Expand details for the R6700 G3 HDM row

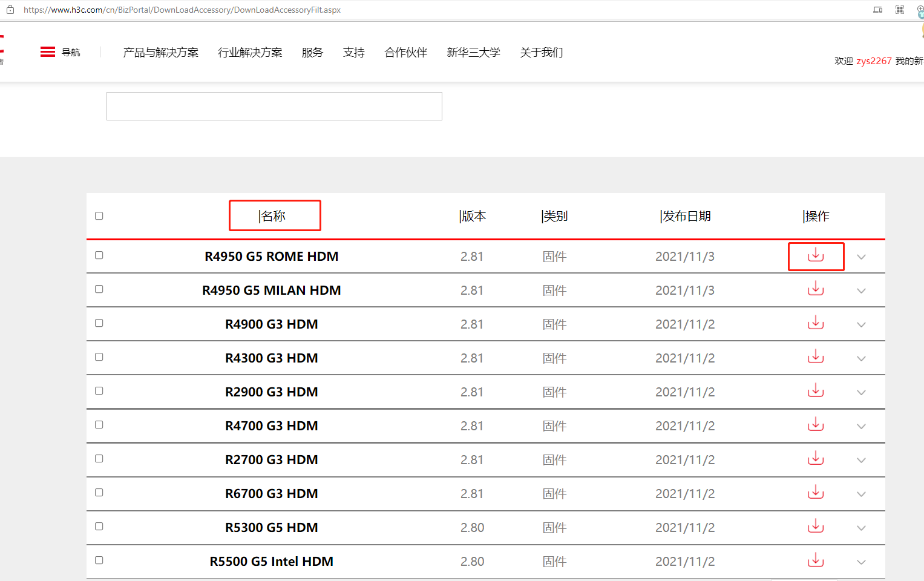862,494
